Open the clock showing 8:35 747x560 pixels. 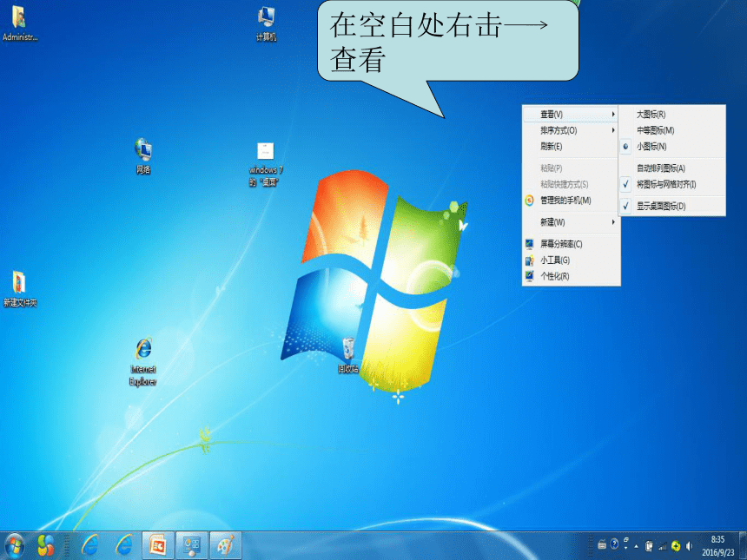tap(718, 546)
